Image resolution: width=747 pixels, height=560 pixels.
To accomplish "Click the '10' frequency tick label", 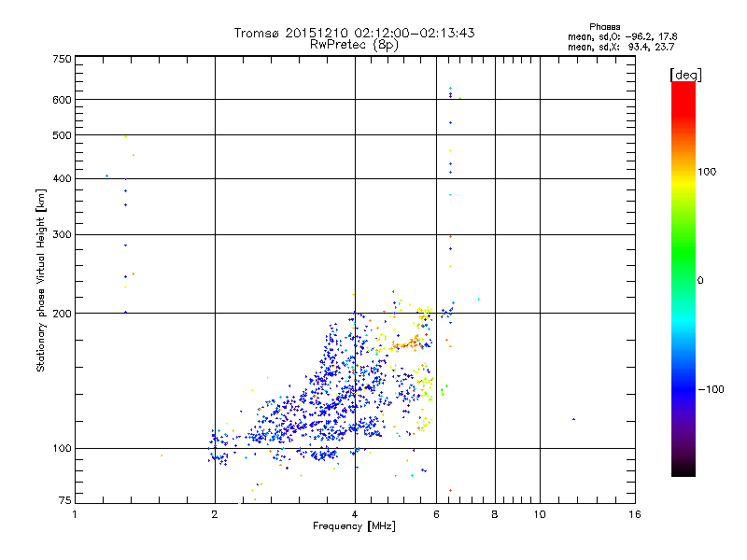I will pyautogui.click(x=540, y=514).
